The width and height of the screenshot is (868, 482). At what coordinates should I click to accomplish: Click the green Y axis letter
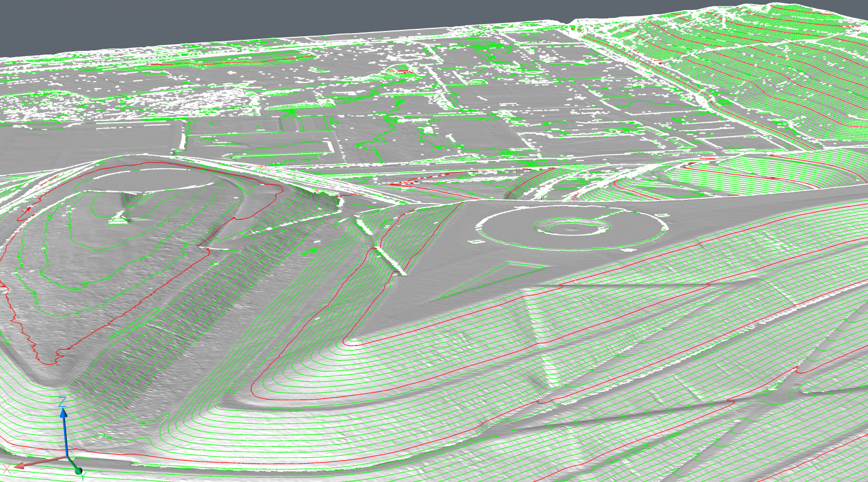pos(83,477)
